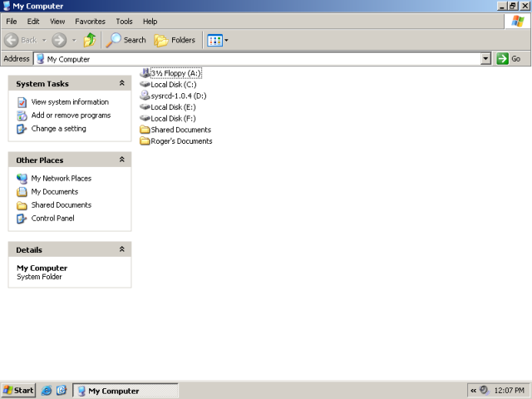Click Change a setting link
Image resolution: width=532 pixels, height=399 pixels.
pyautogui.click(x=59, y=129)
